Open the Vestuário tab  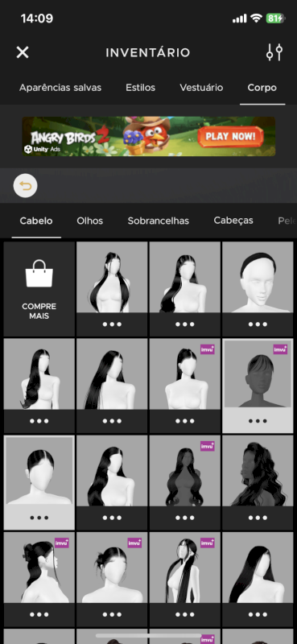[x=201, y=88]
